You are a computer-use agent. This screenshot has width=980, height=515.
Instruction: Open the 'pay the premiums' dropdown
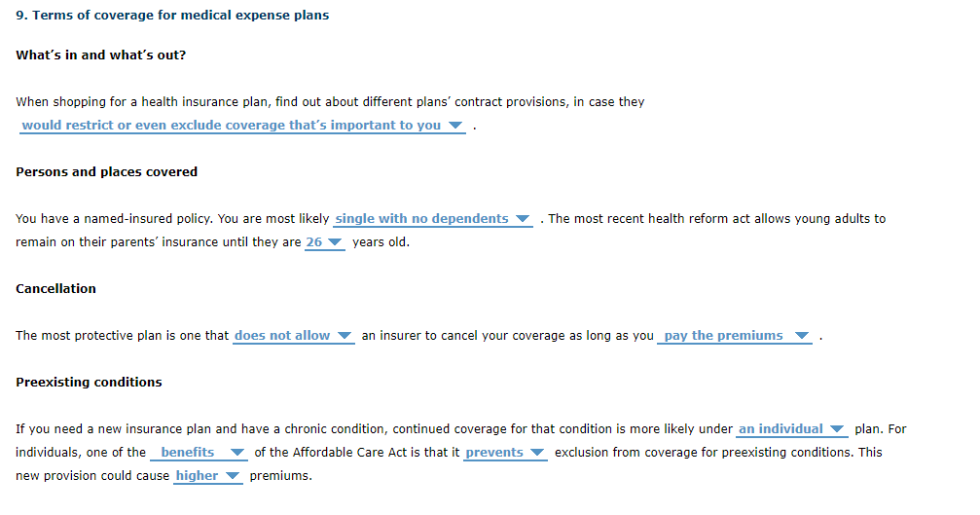click(x=735, y=336)
